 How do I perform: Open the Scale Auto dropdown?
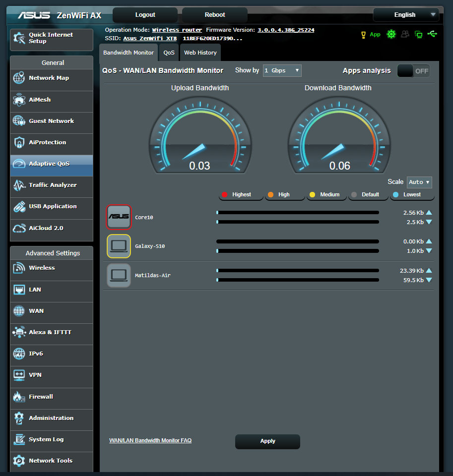tap(419, 182)
